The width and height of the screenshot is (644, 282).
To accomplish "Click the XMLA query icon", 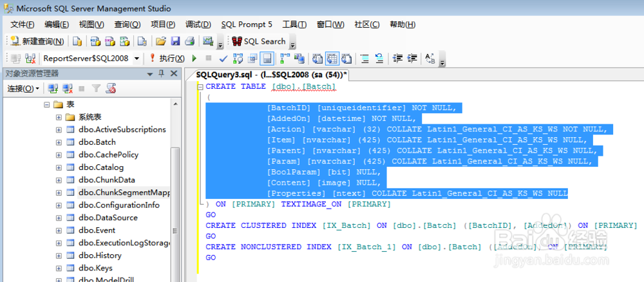I will [x=124, y=41].
